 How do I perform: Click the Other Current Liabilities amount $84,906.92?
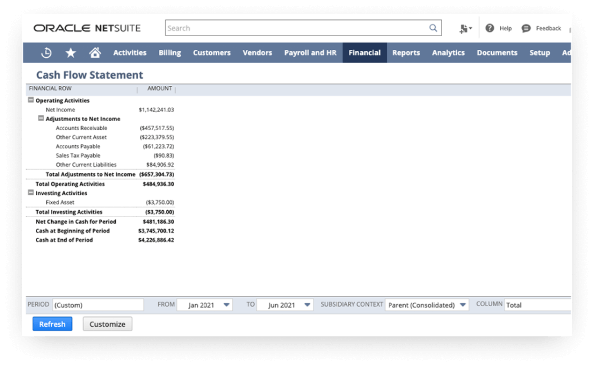click(x=160, y=165)
